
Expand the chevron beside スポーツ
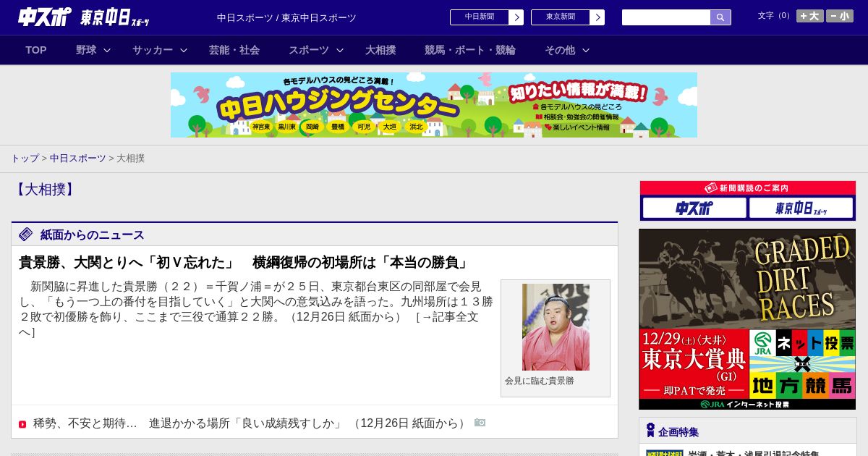tap(340, 50)
